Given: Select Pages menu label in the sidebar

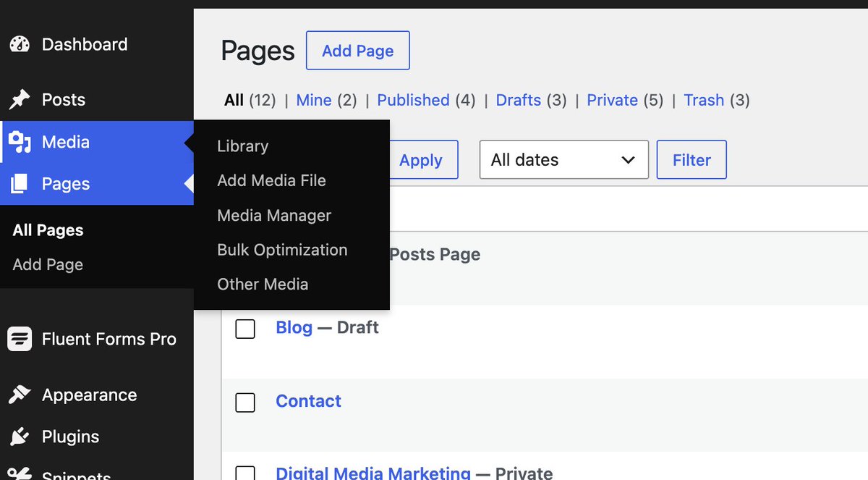Looking at the screenshot, I should pos(66,184).
